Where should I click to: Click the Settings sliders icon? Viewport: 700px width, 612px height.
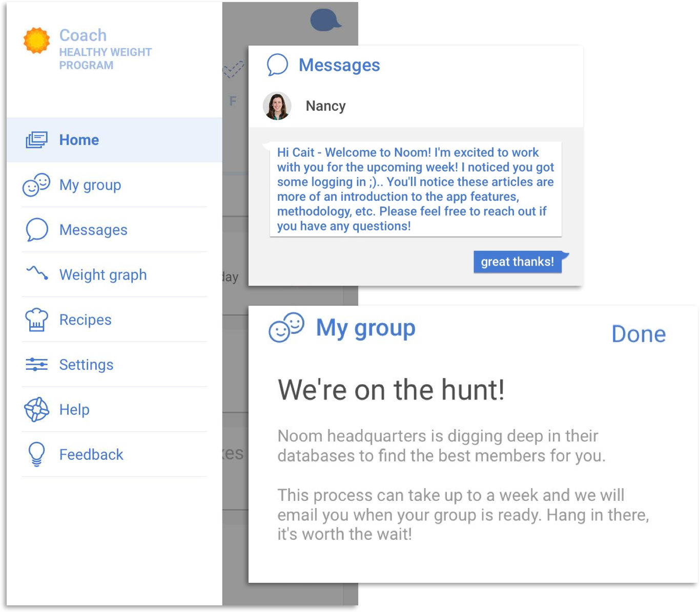point(36,365)
